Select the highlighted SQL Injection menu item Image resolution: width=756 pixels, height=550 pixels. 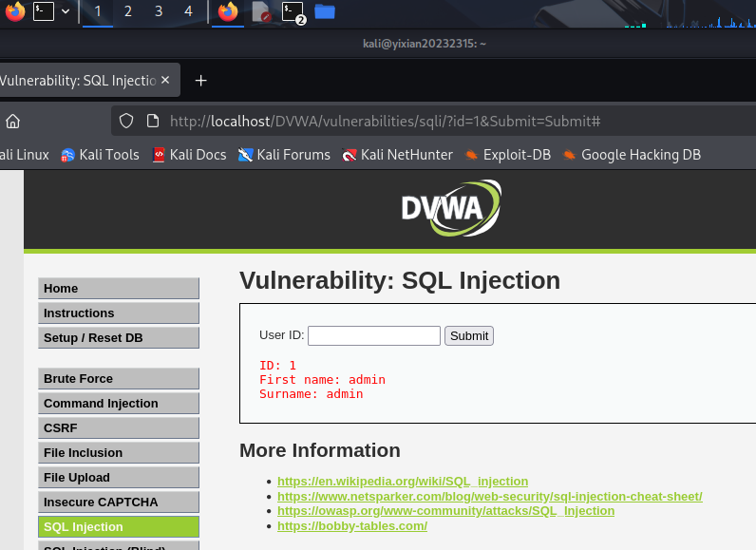119,527
